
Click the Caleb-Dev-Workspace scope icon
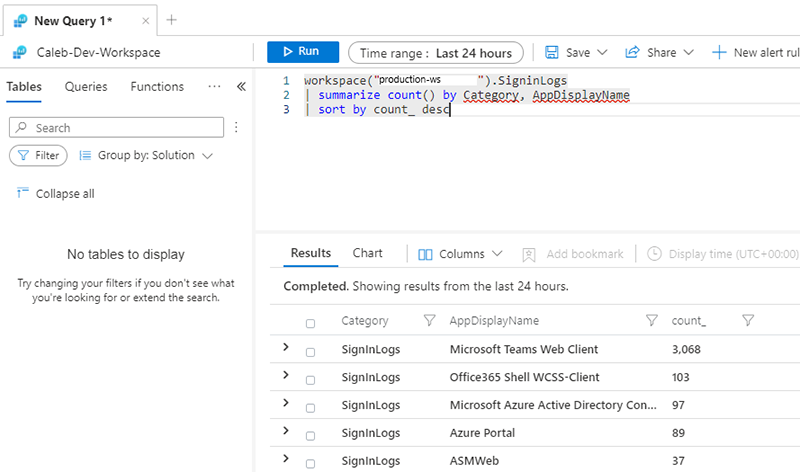pyautogui.click(x=19, y=52)
